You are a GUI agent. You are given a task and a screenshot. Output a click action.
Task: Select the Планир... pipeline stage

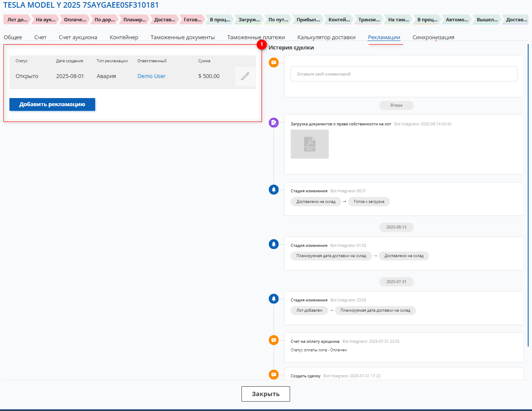pyautogui.click(x=134, y=20)
